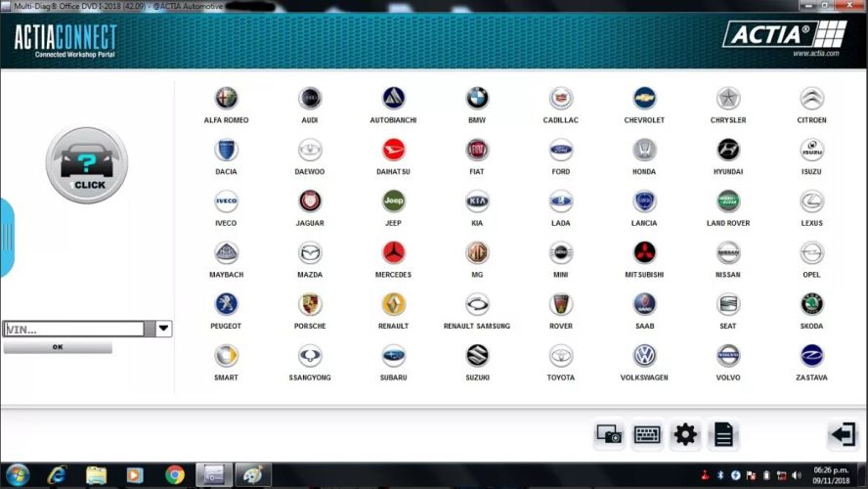Screen dimensions: 868x489
Task: Select the Volkswagen brand icon
Action: tap(644, 356)
